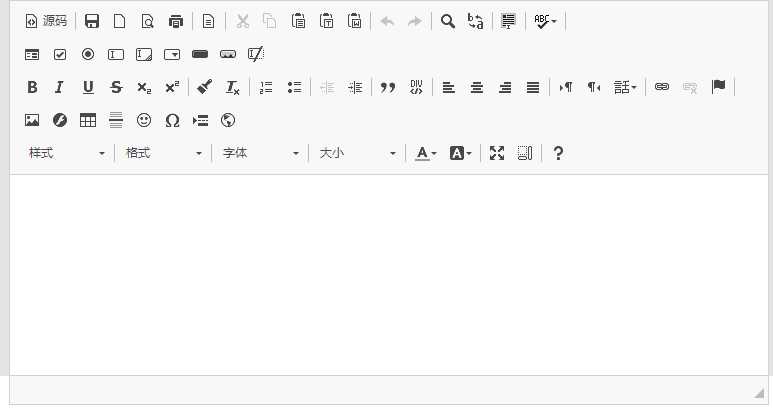The width and height of the screenshot is (773, 417).
Task: Insert a selection dropdown field
Action: click(172, 54)
